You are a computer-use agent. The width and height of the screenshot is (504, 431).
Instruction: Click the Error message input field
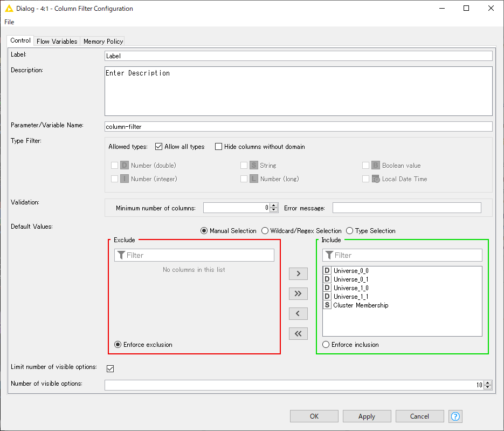coord(406,208)
